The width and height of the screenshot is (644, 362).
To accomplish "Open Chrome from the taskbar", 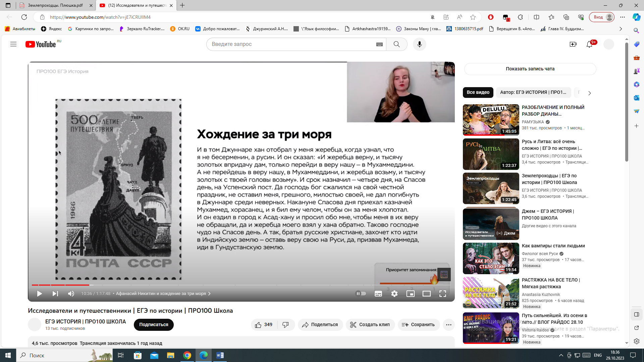I will point(187,355).
